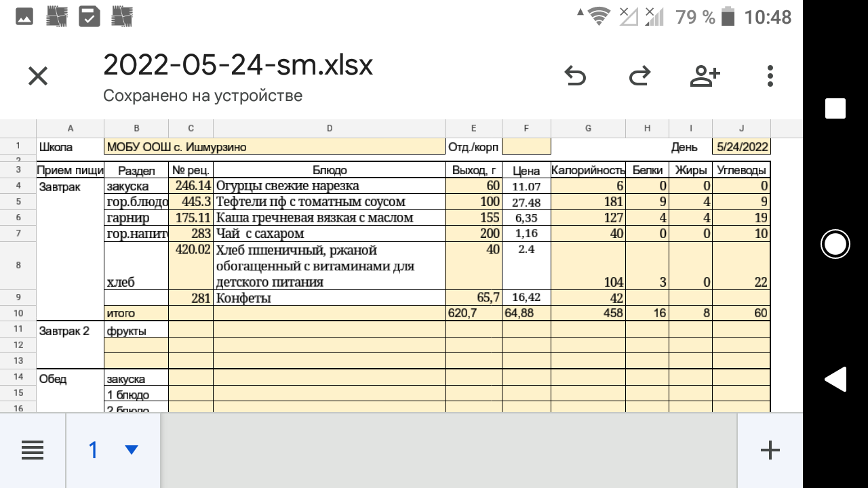Open the share with people icon
This screenshot has height=488, width=868.
(x=705, y=76)
